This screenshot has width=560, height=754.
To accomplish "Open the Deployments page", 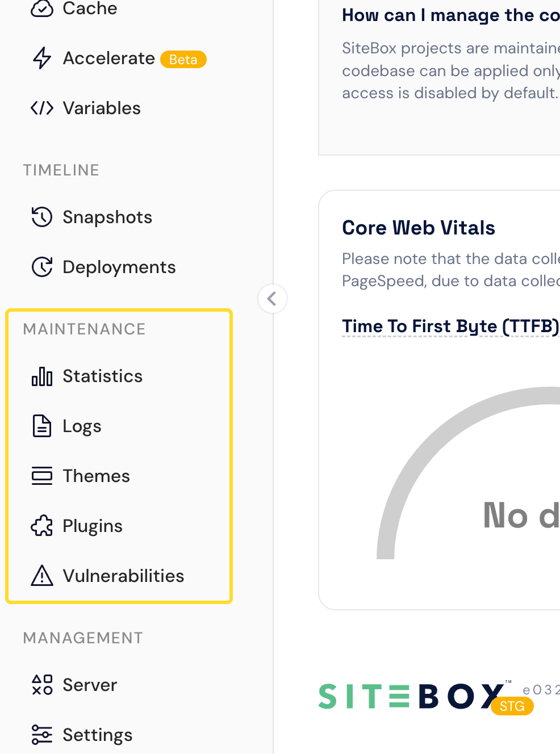I will pyautogui.click(x=119, y=267).
